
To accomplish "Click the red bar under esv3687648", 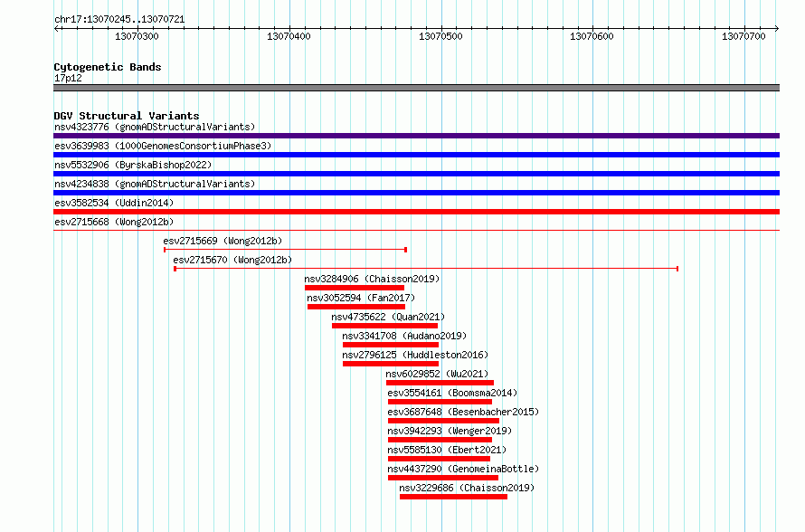I will (x=443, y=421).
